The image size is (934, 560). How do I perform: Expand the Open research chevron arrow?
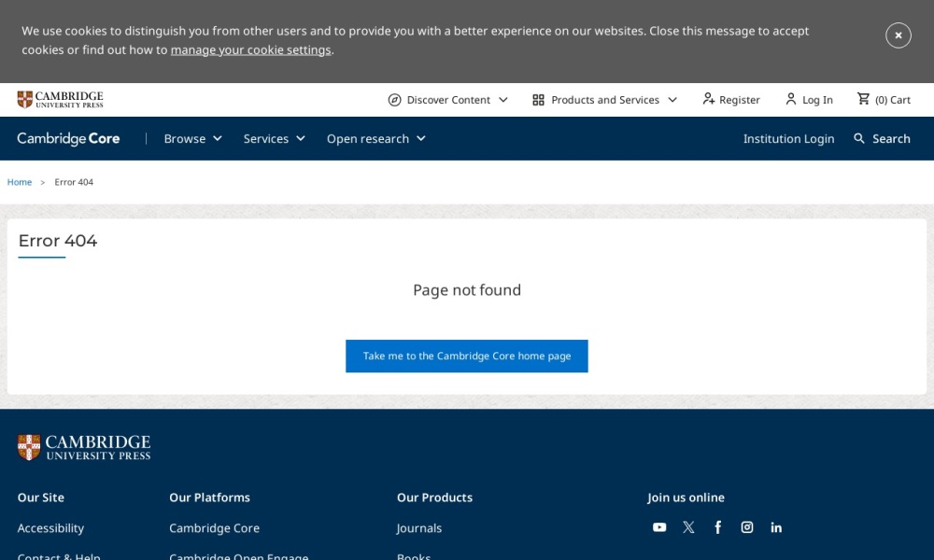pos(421,139)
